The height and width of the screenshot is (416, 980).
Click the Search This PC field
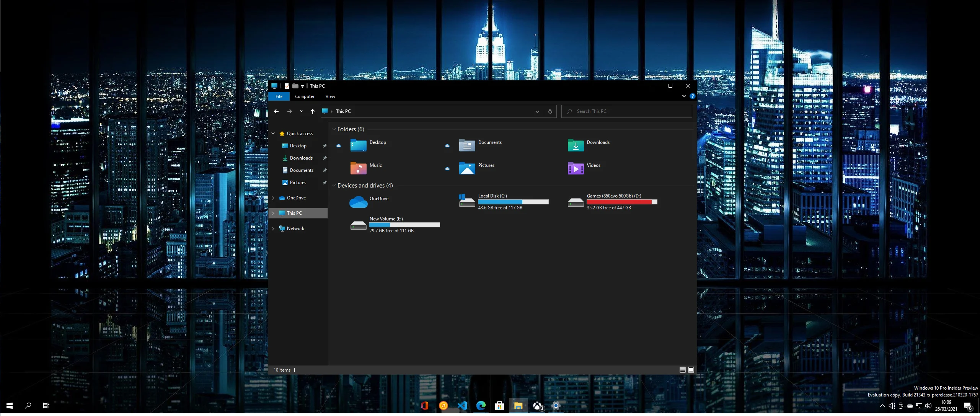tap(626, 111)
